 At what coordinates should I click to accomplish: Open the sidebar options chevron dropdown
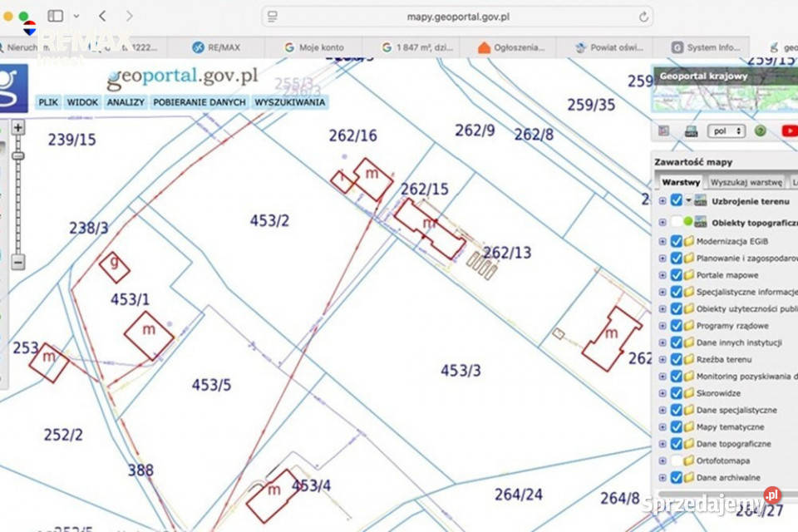click(x=76, y=17)
